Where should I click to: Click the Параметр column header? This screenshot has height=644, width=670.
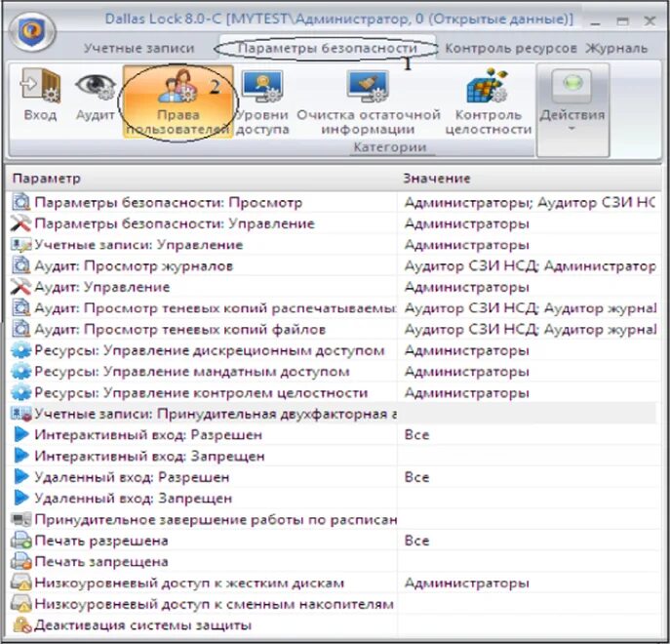point(46,179)
